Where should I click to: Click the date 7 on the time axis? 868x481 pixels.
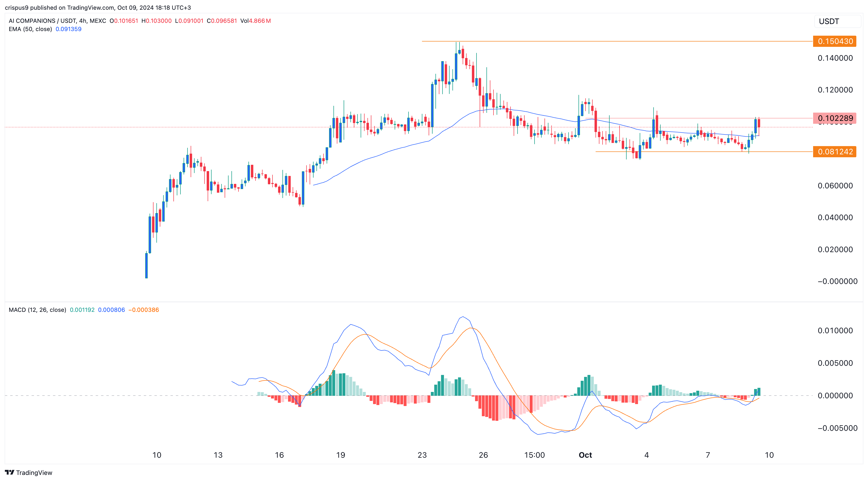(708, 455)
